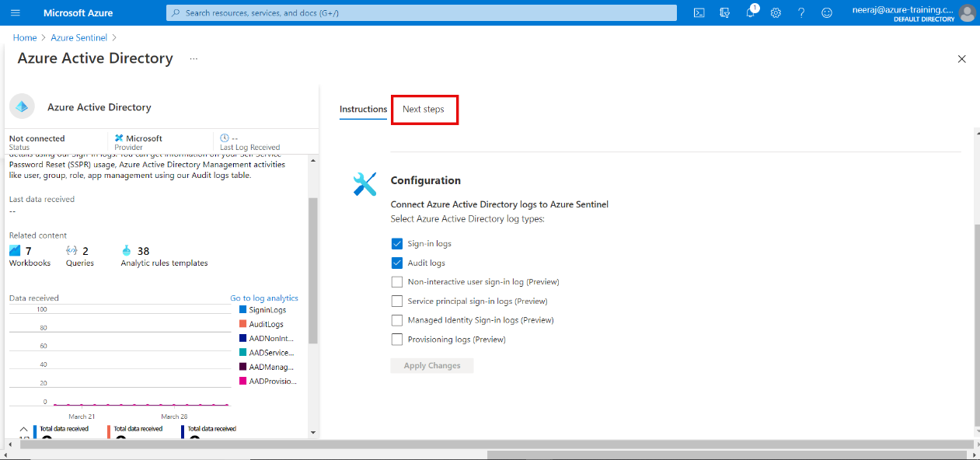The image size is (980, 460).
Task: Click the AuditLogs legend color swatch
Action: click(x=243, y=324)
